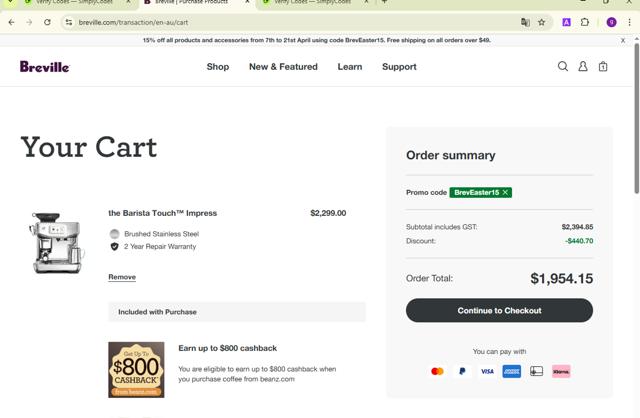Screen dimensions: 640x418
Task: Go to the Breville logo homepage
Action: tap(45, 67)
